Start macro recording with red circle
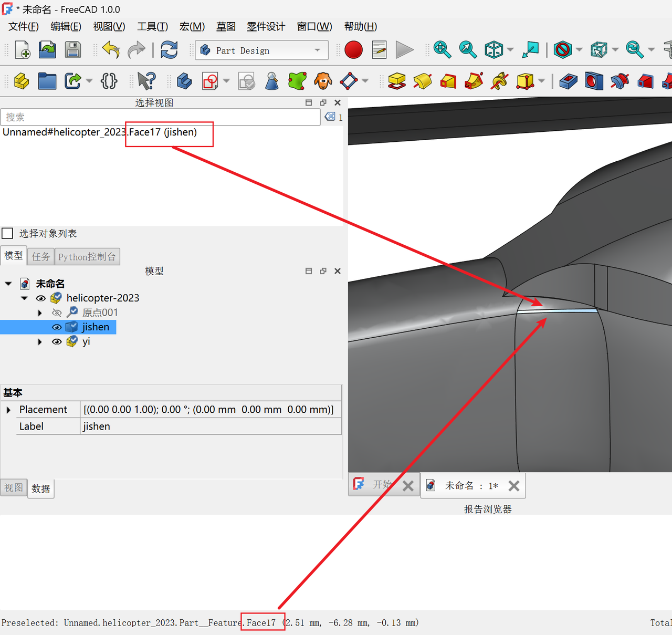 tap(353, 50)
